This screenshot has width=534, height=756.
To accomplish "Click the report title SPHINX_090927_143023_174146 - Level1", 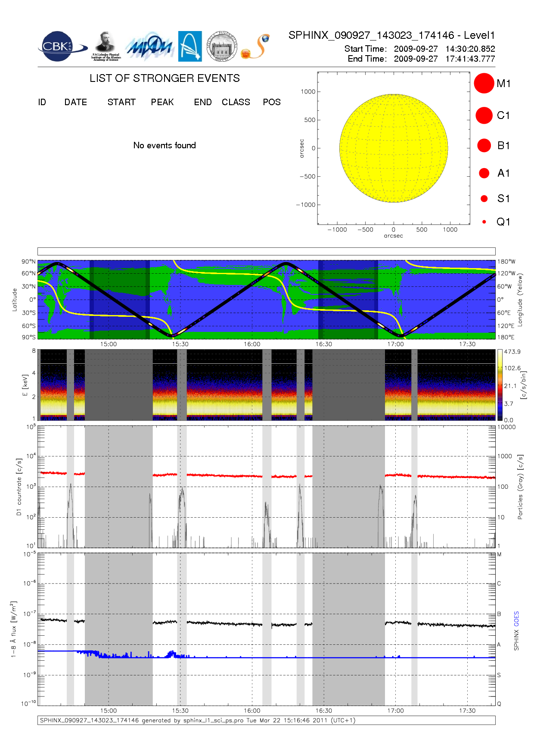I will click(x=391, y=35).
